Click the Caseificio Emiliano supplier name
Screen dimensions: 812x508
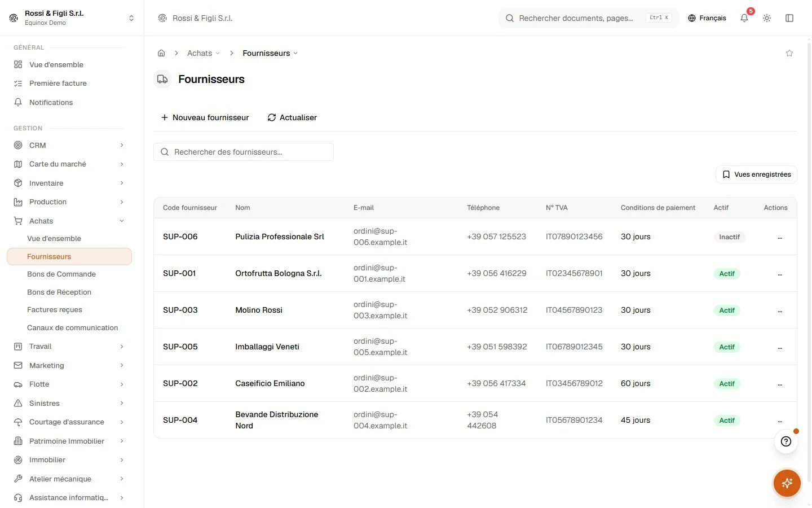coord(270,383)
